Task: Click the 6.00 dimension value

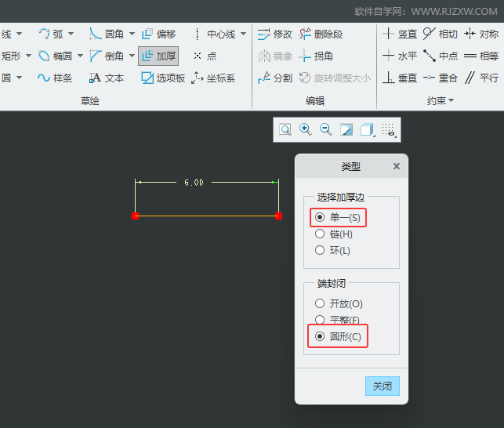Action: [x=194, y=183]
